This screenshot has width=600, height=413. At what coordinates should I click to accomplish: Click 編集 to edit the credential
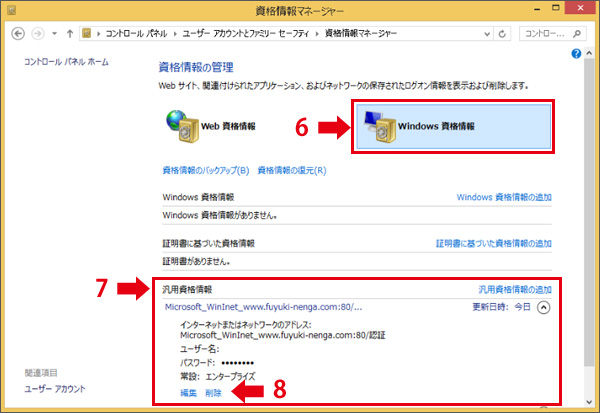pos(188,393)
